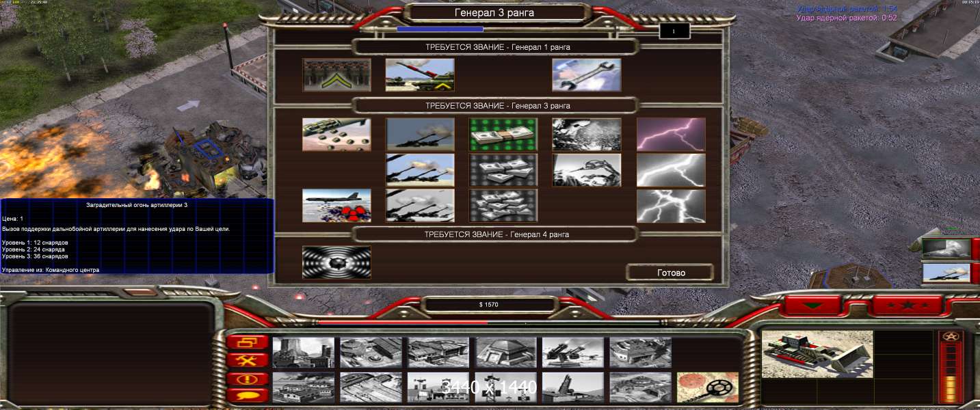Choose greyed Artillery Barrage level 3 icon
The width and height of the screenshot is (980, 410).
[420, 206]
